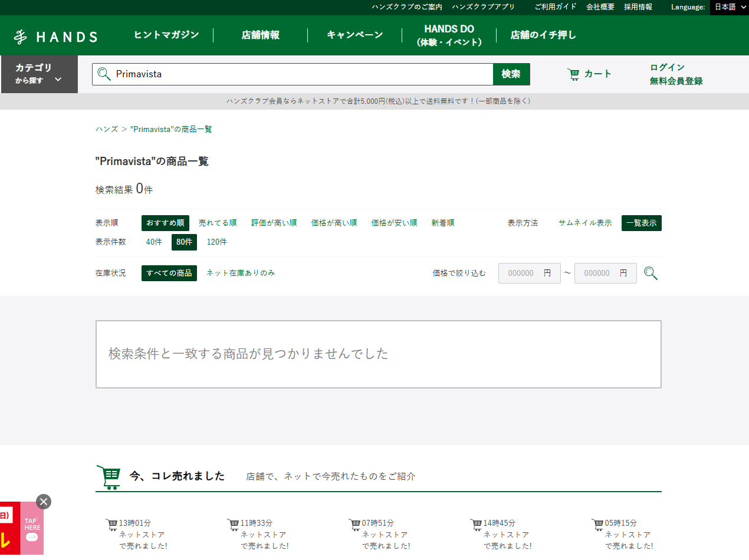Show 40件 per page

pos(154,242)
